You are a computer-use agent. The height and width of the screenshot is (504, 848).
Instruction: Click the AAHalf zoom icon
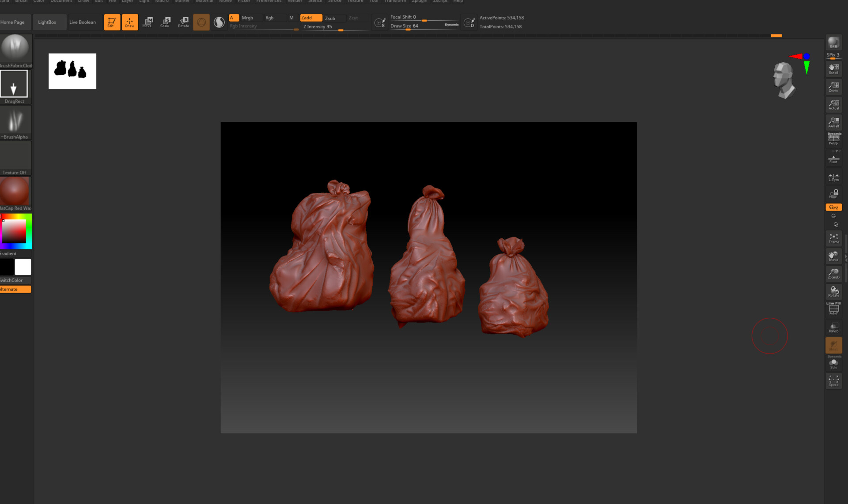click(x=833, y=122)
